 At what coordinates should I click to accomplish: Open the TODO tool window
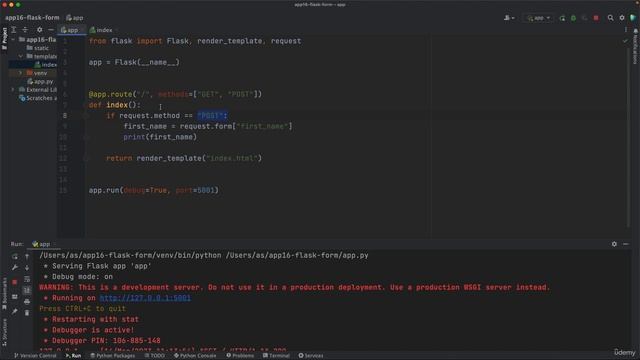coord(154,356)
